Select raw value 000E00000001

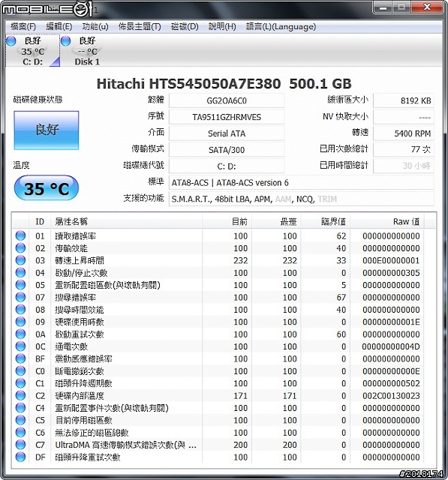click(x=391, y=260)
